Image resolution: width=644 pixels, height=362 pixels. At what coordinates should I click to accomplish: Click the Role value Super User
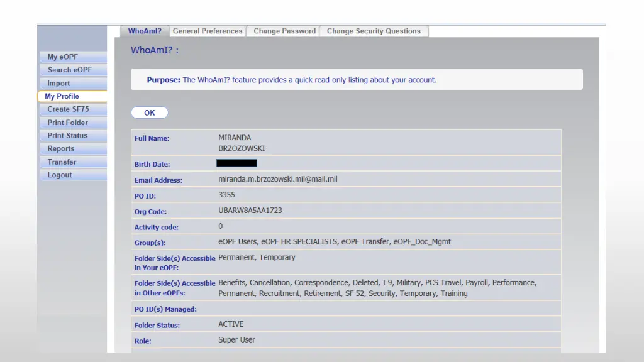236,340
